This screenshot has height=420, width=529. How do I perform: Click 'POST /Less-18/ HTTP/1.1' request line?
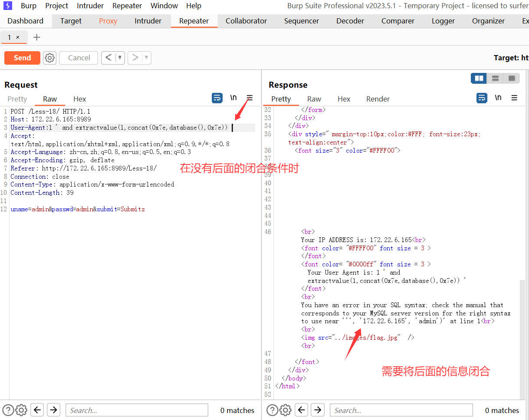point(50,112)
